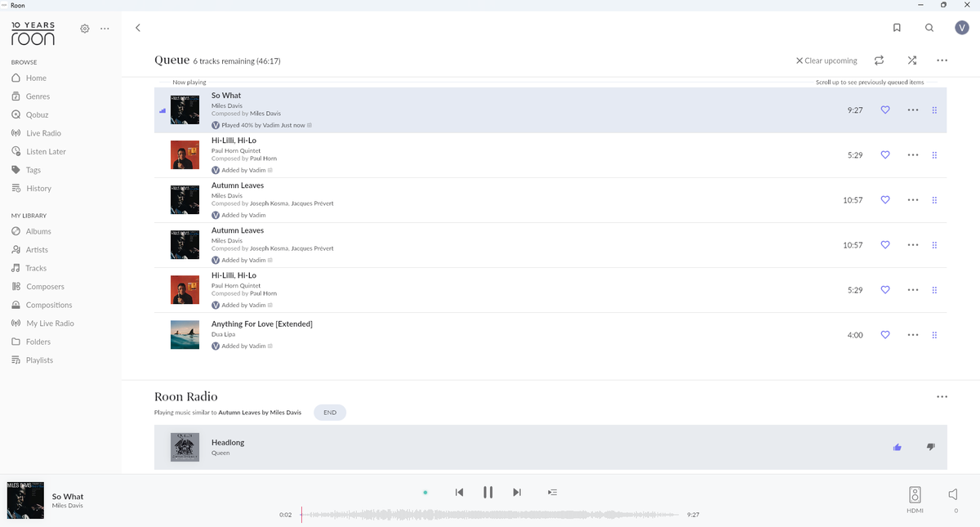Screen dimensions: 980x527
Task: Click the Headlong album thumbnail
Action: tap(185, 447)
